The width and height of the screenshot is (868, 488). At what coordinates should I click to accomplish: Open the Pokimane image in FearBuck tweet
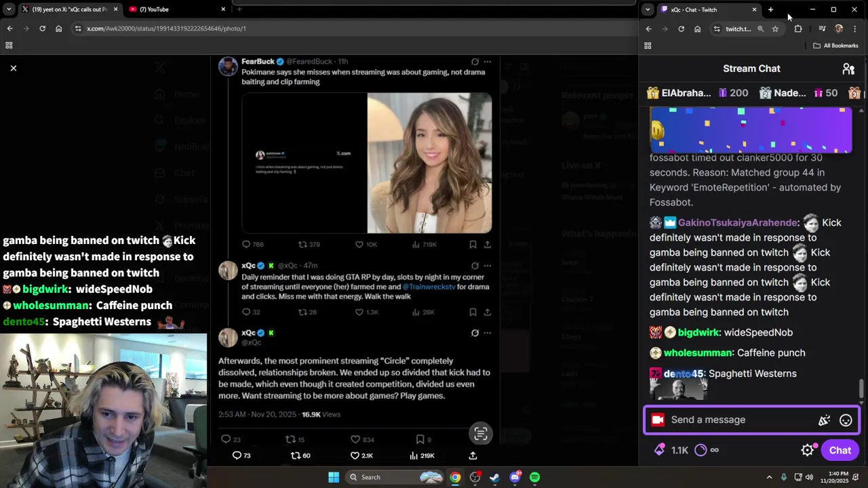click(x=367, y=163)
